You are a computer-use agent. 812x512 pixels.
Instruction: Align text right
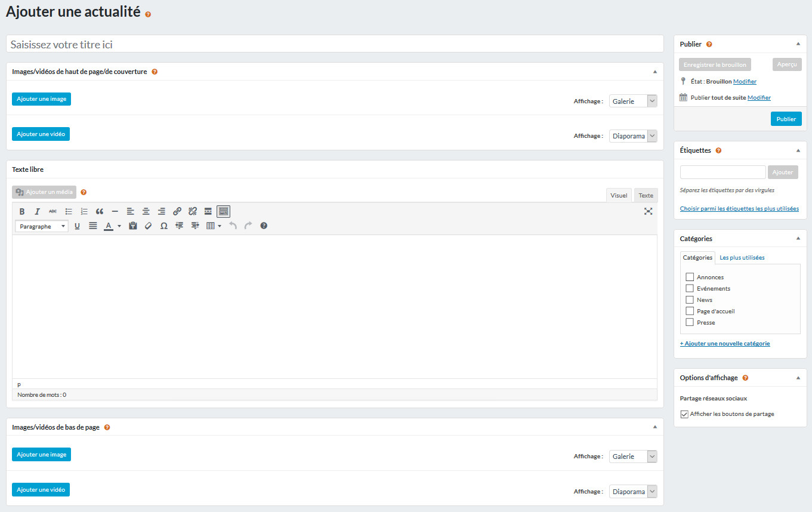(x=162, y=211)
